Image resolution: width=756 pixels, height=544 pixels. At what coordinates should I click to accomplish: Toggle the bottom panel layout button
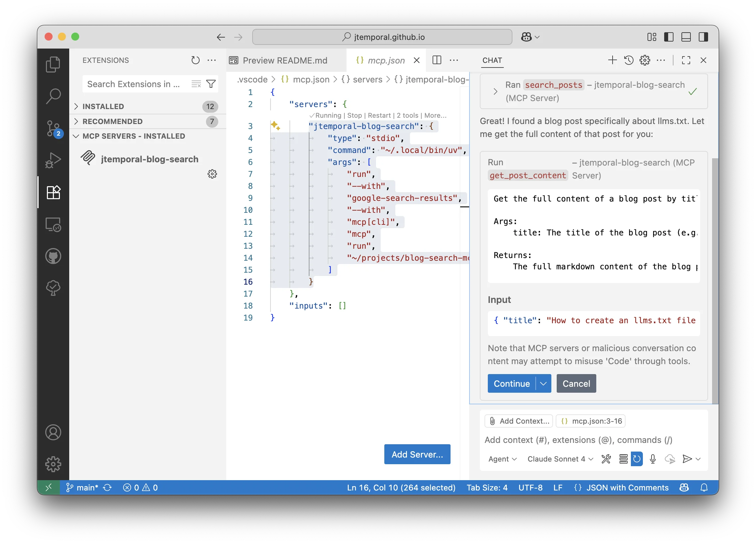click(686, 37)
